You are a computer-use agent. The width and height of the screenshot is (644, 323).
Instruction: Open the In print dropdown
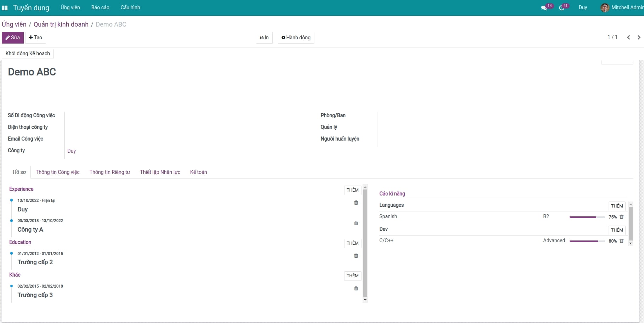(x=264, y=38)
